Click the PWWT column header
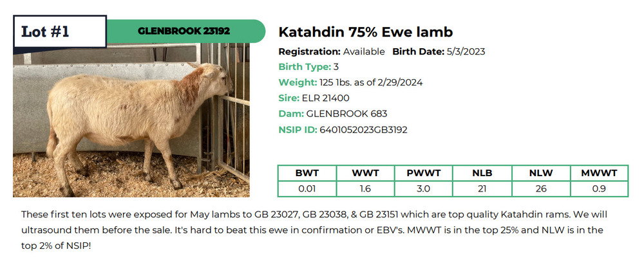Screen dimensions: 644x270 [x=424, y=173]
